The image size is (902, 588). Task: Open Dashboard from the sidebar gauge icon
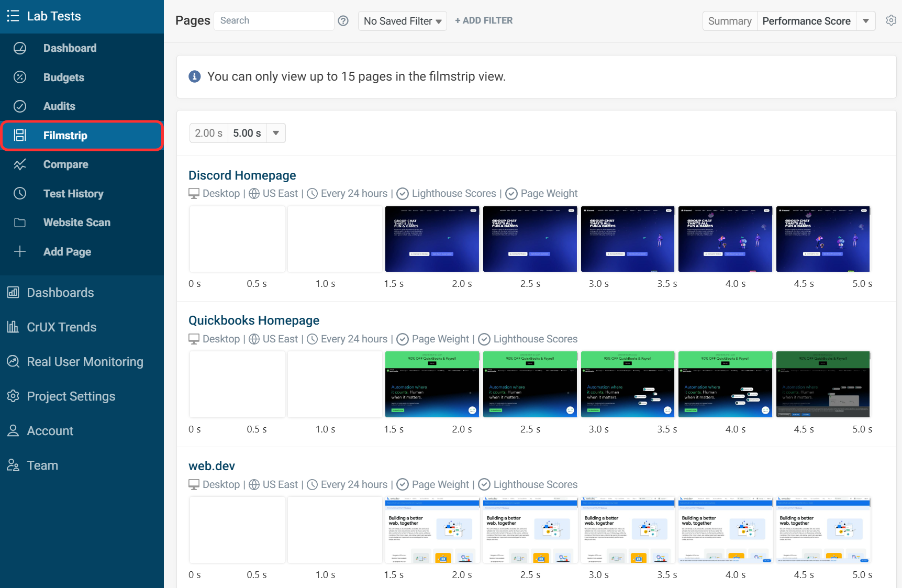tap(20, 48)
